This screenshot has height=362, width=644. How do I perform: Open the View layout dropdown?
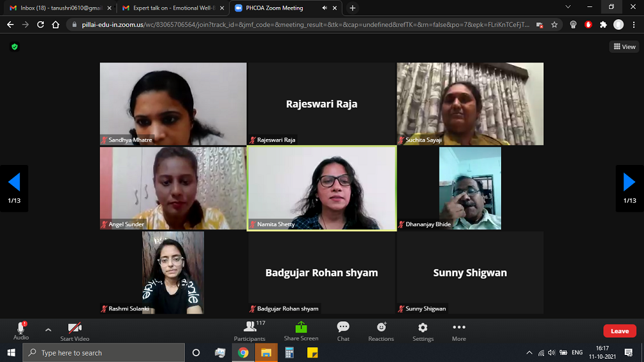click(624, 46)
